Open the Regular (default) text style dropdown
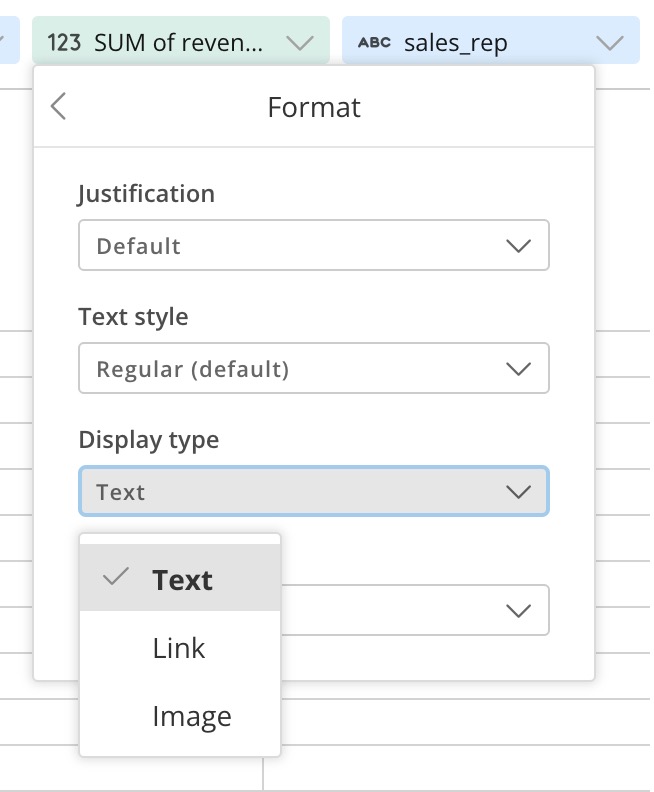Viewport: 654px width, 792px height. (314, 368)
